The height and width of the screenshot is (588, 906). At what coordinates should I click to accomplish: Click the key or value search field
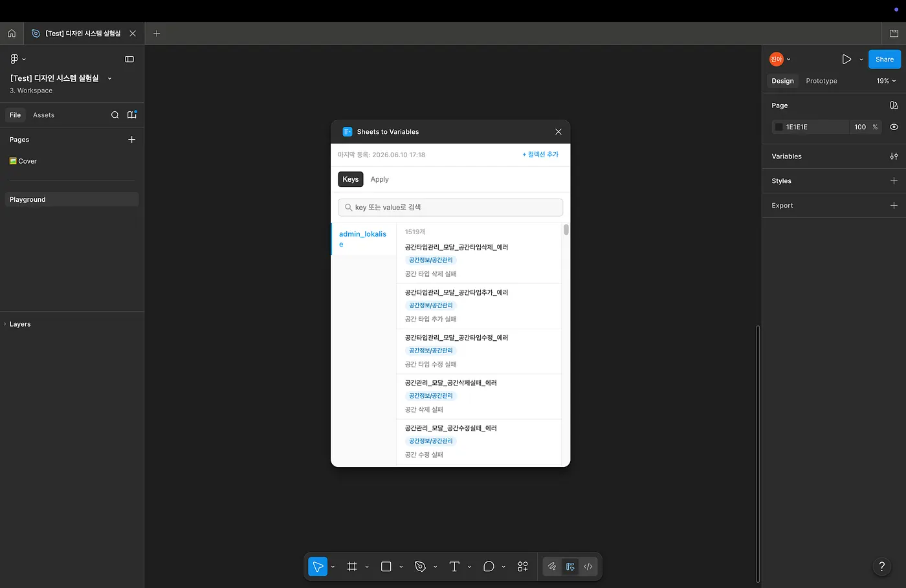pyautogui.click(x=450, y=208)
